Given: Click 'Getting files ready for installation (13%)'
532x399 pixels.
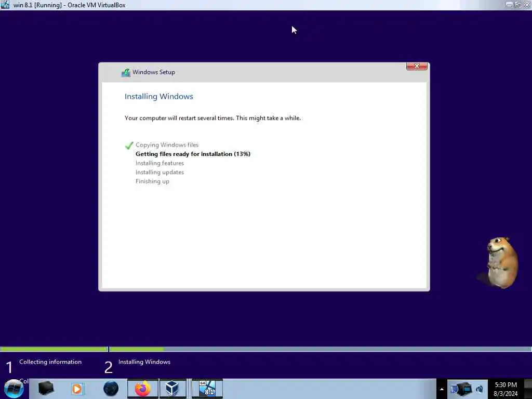Looking at the screenshot, I should click(193, 154).
